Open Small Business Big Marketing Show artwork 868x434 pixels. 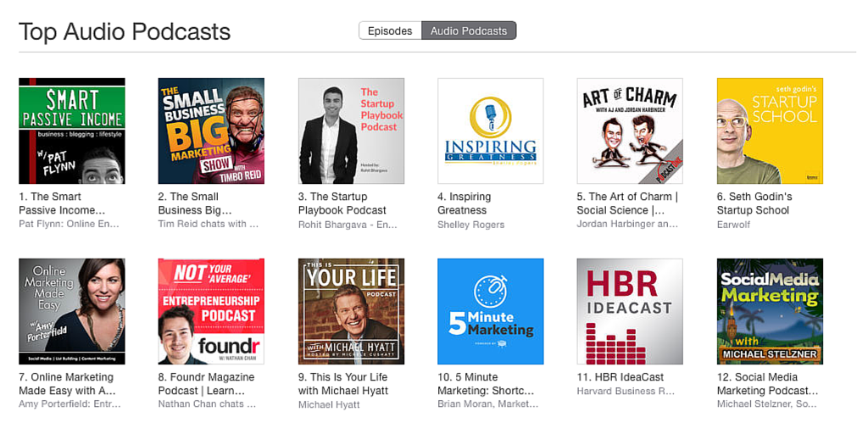(211, 131)
